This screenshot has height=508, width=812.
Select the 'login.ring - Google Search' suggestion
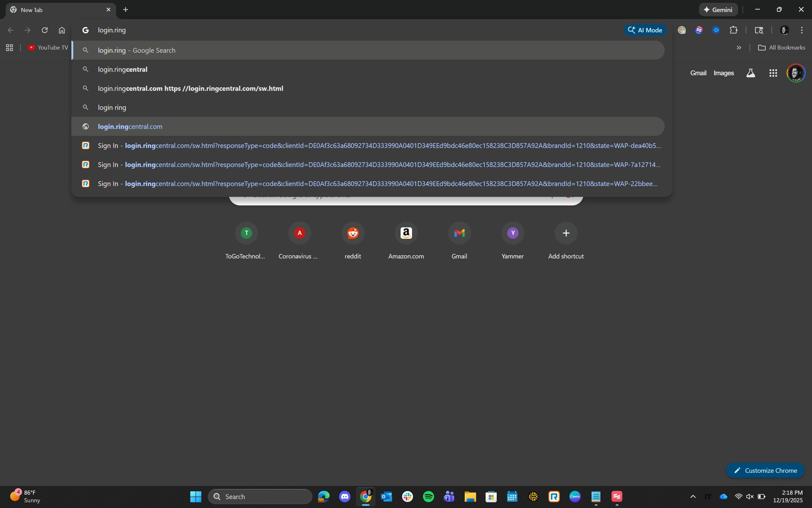[368, 50]
